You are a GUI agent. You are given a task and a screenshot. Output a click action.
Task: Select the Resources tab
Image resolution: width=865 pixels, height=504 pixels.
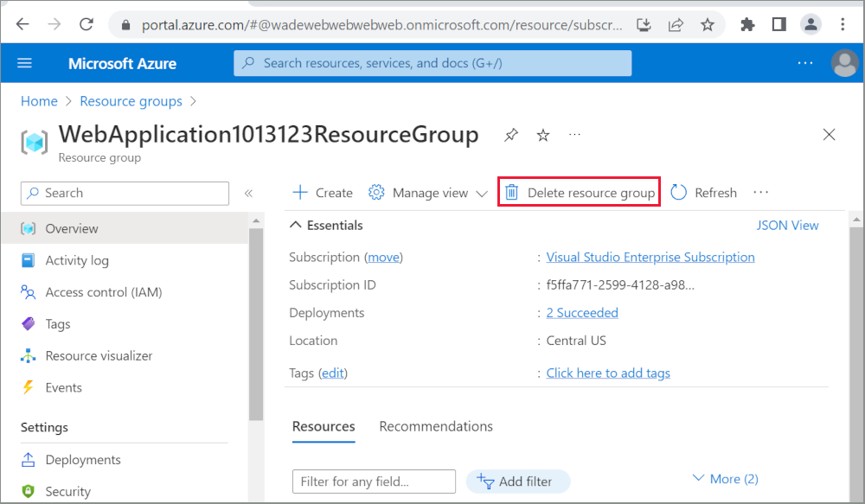click(x=324, y=426)
